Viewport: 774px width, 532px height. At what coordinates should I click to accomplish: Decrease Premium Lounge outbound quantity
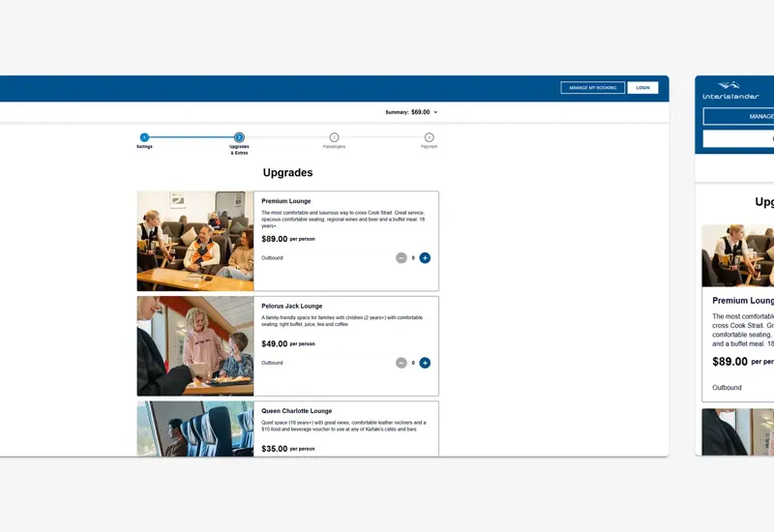tap(402, 257)
